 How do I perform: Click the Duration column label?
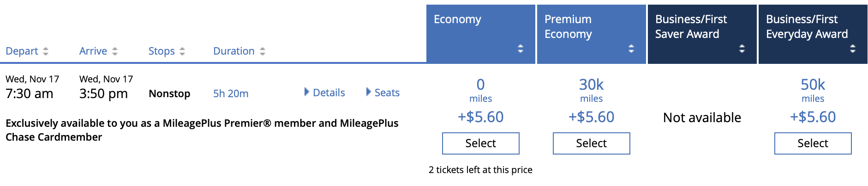pyautogui.click(x=233, y=51)
